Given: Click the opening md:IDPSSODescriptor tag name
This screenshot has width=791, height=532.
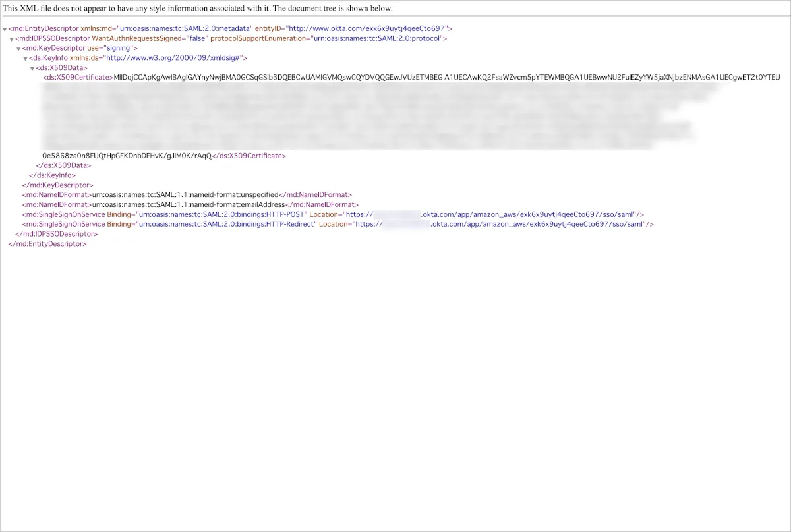Looking at the screenshot, I should [55, 39].
